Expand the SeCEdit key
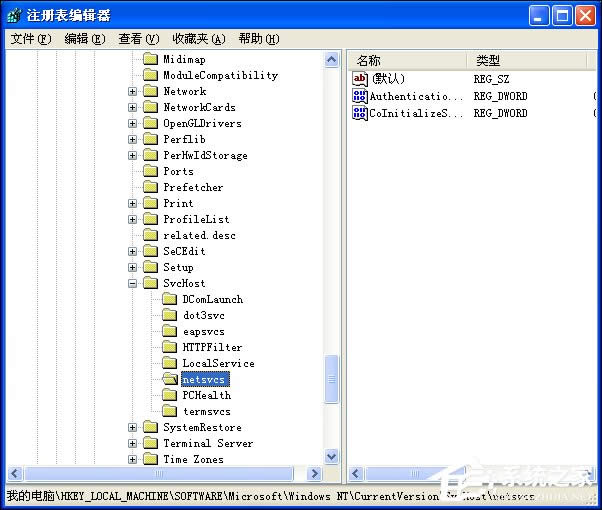This screenshot has width=602, height=510. 132,252
